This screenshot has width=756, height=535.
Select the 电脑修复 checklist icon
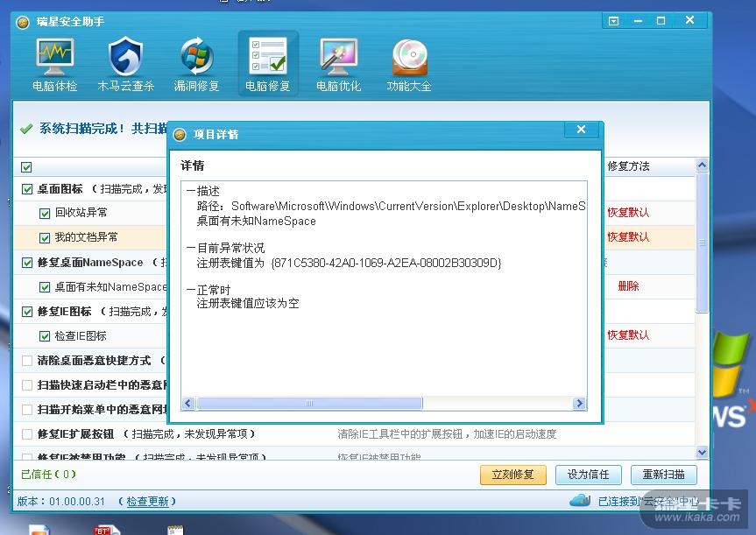pyautogui.click(x=268, y=64)
